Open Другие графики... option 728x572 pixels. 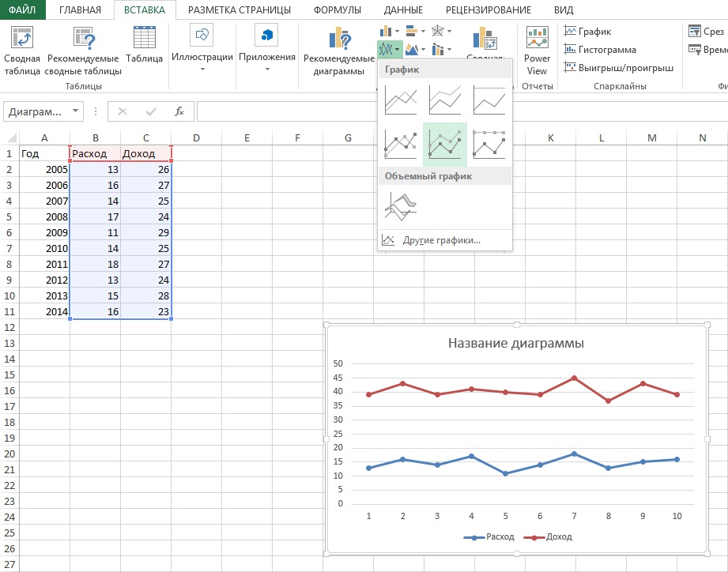441,240
